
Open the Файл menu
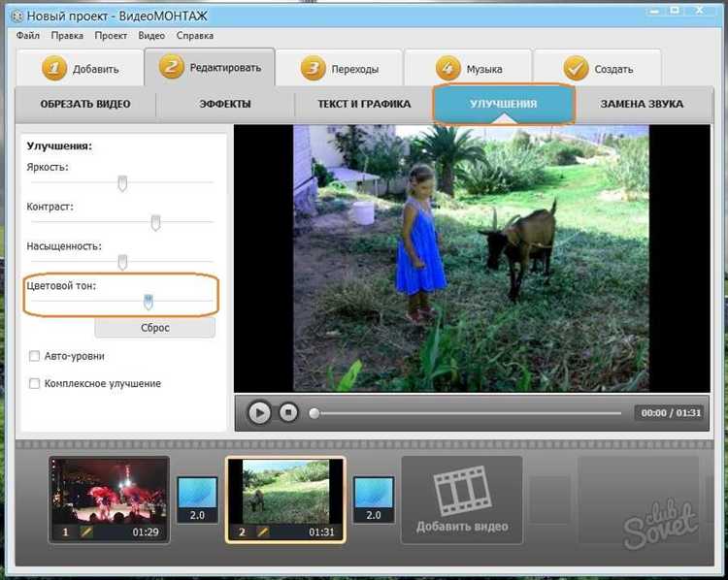28,36
